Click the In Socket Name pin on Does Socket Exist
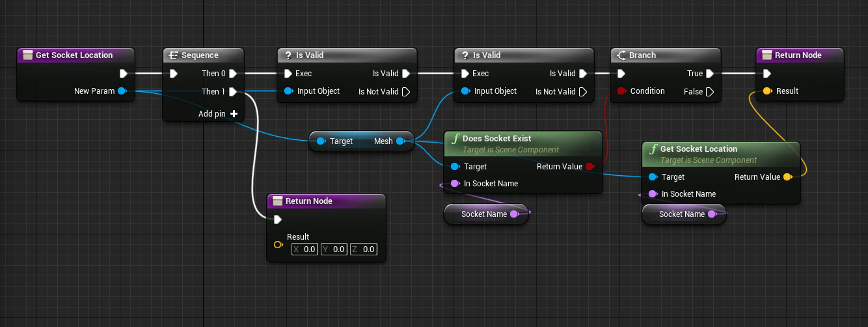This screenshot has width=868, height=327. [x=455, y=184]
